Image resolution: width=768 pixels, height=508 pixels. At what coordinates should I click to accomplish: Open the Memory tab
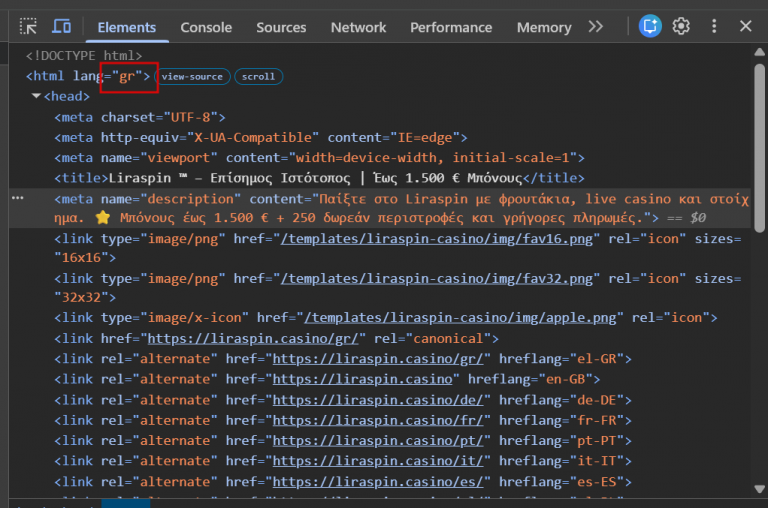coord(544,27)
